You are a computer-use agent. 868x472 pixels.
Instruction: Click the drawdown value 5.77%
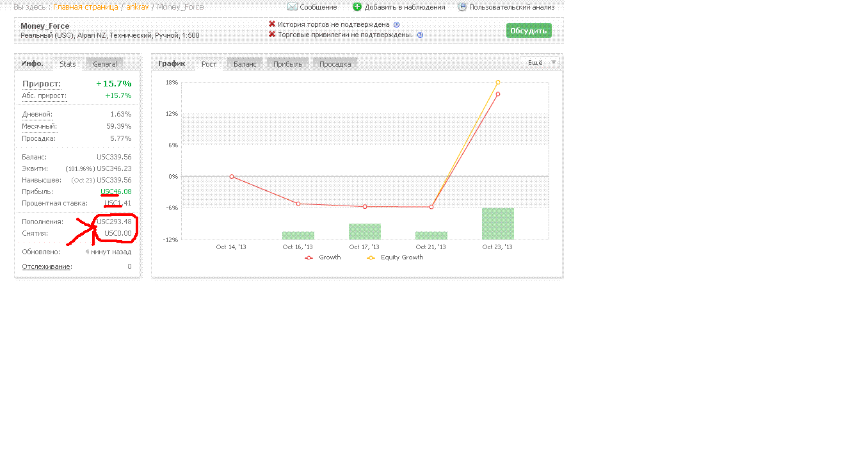[121, 138]
